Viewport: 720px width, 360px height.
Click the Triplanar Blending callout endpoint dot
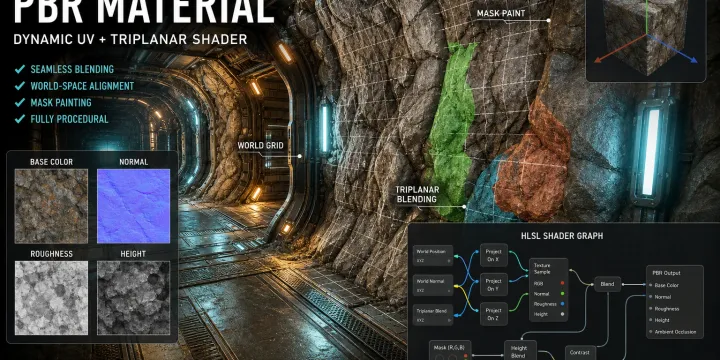(464, 208)
